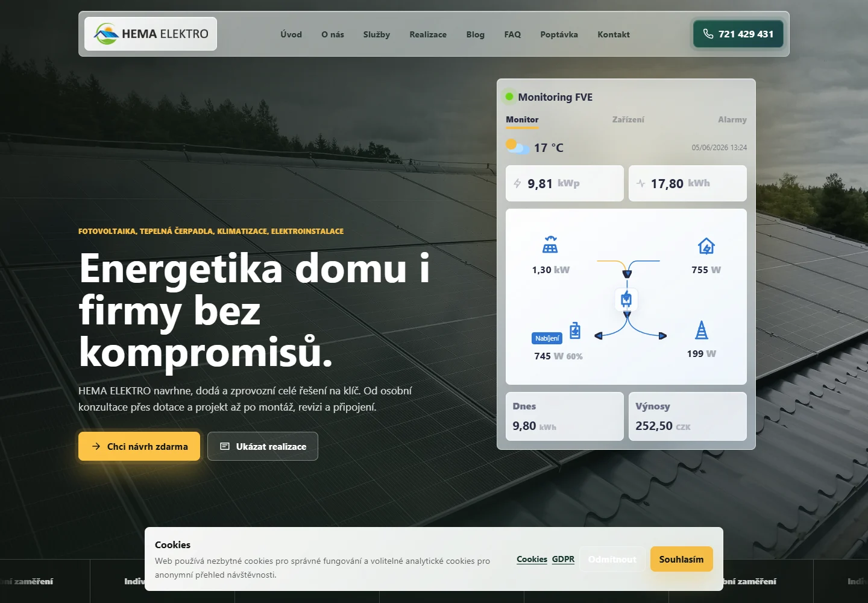Screen dimensions: 868x603
Task: Call the 721 429 431 phone button
Action: [x=738, y=34]
